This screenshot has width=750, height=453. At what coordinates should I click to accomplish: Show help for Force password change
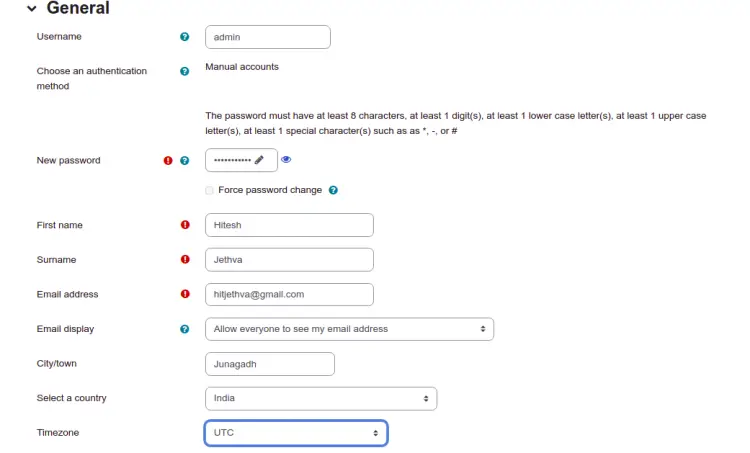pyautogui.click(x=333, y=190)
